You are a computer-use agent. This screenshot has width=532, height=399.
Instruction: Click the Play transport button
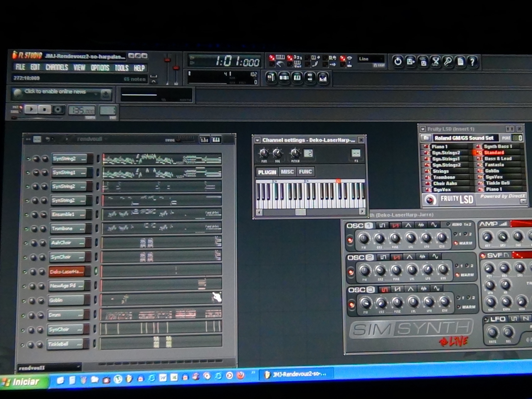(x=31, y=109)
